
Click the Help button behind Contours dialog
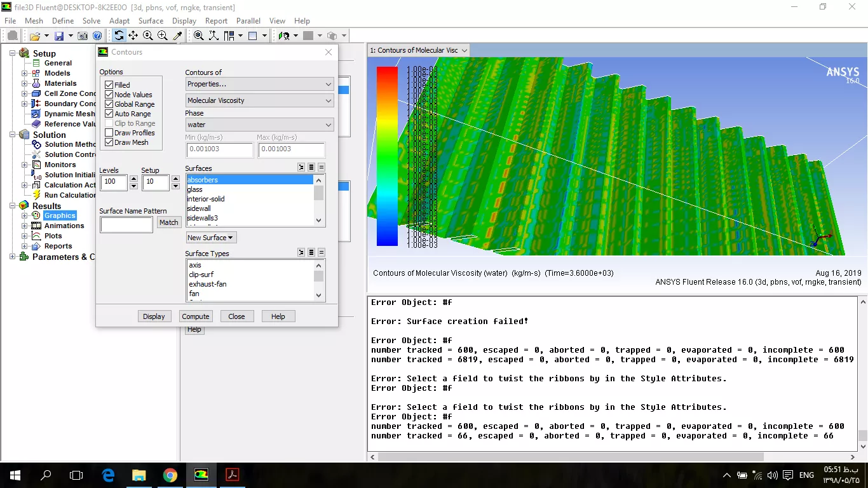pyautogui.click(x=194, y=329)
